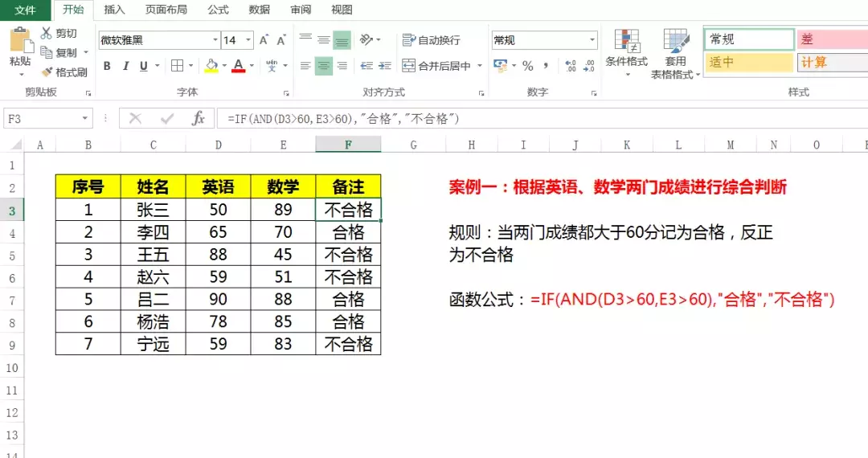Screen dimensions: 868x458
Task: Click the fill color bucket icon
Action: tap(211, 66)
